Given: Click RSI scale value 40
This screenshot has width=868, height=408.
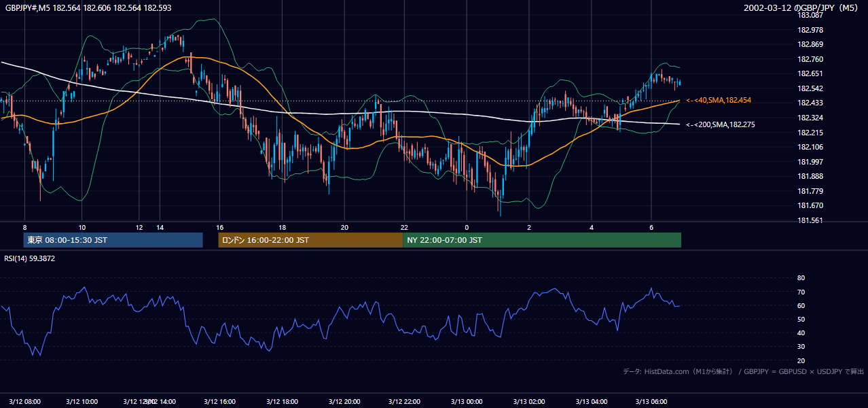Looking at the screenshot, I should tap(801, 333).
